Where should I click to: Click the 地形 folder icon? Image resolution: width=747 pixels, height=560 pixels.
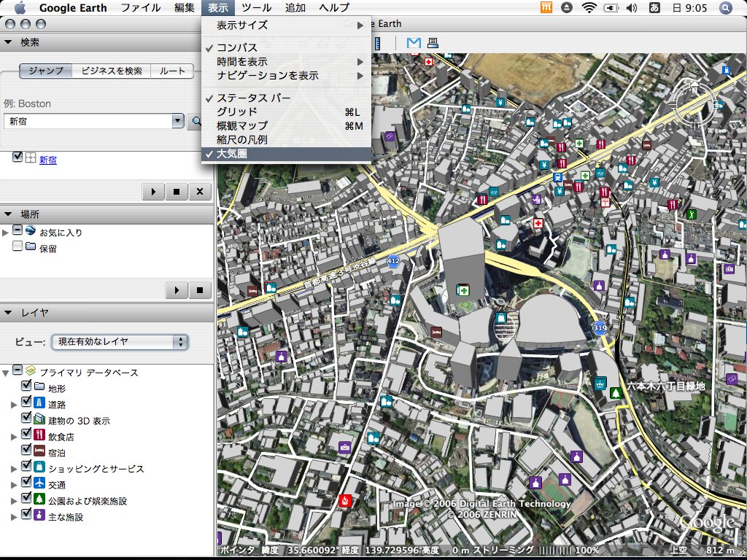click(39, 386)
